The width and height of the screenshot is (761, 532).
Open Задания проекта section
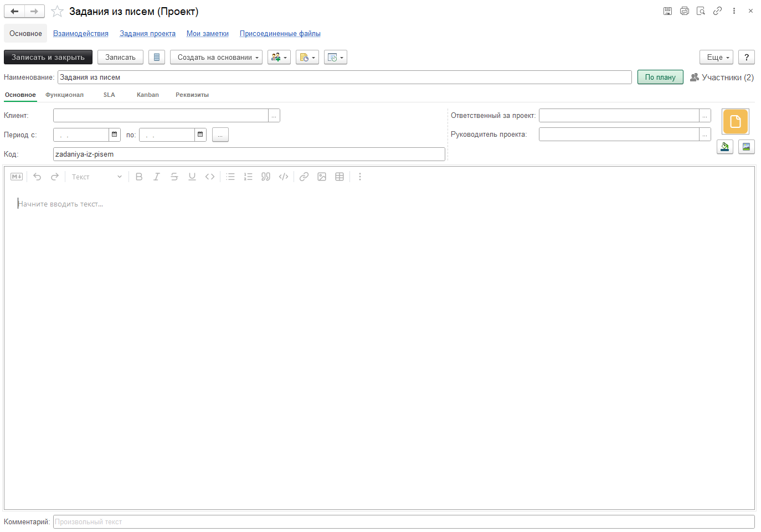pos(147,33)
